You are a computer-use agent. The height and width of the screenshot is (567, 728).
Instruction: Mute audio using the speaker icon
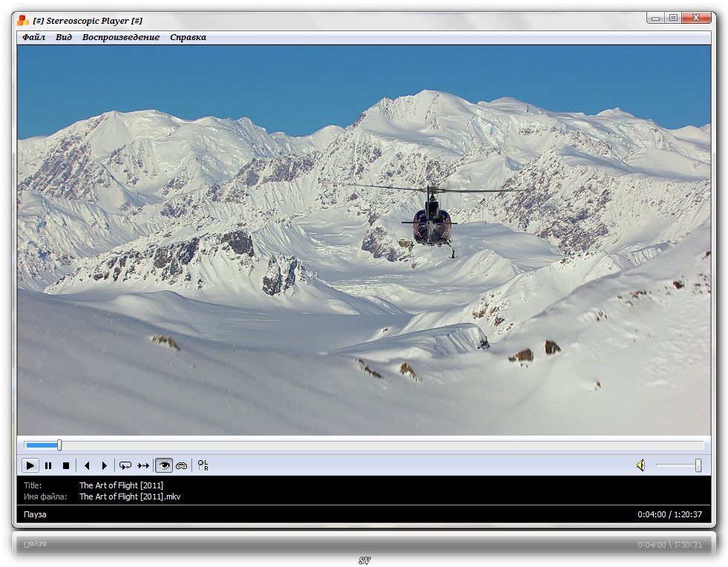(x=640, y=465)
